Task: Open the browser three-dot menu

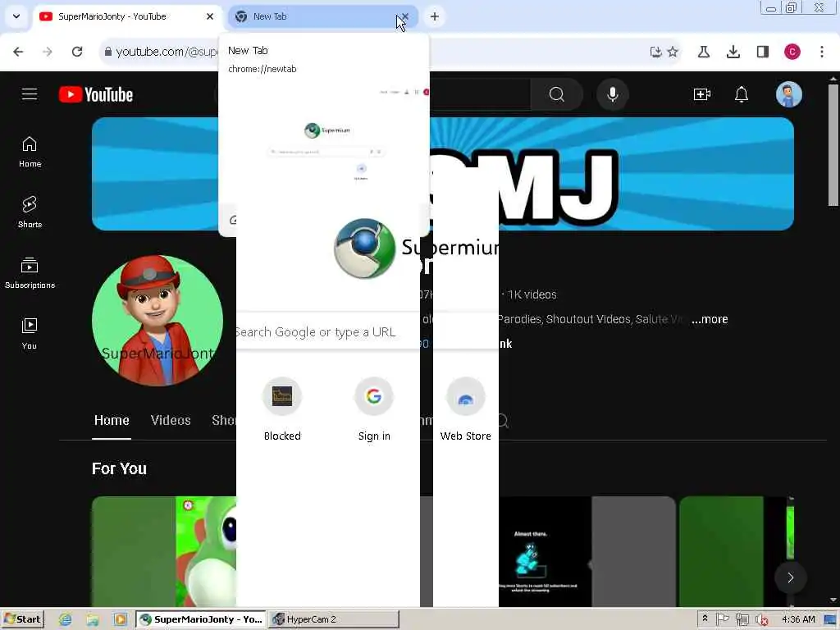Action: pyautogui.click(x=822, y=52)
